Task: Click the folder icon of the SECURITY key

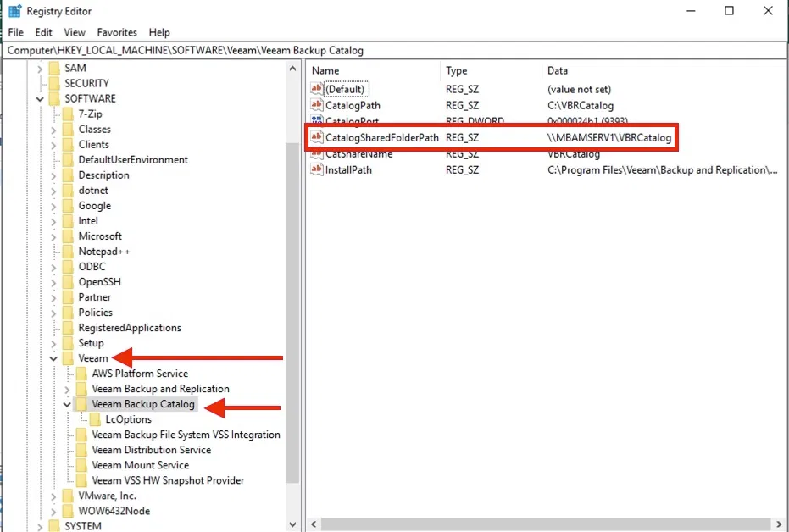Action: [x=54, y=83]
